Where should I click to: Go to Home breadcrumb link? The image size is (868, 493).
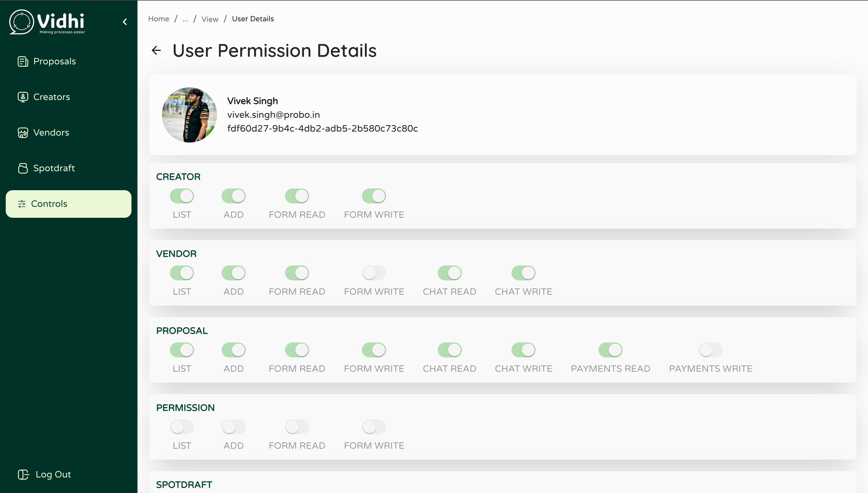click(x=158, y=19)
